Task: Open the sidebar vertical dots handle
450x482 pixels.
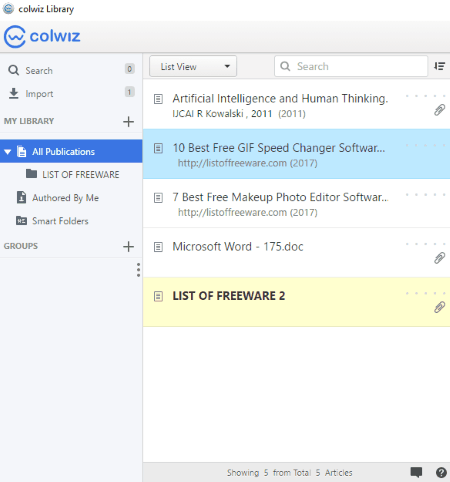Action: click(138, 270)
